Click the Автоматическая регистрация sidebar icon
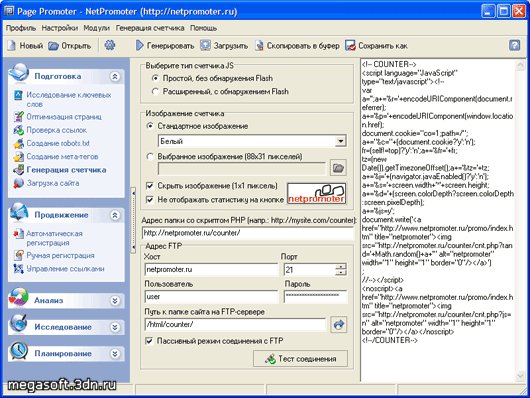 tap(19, 234)
